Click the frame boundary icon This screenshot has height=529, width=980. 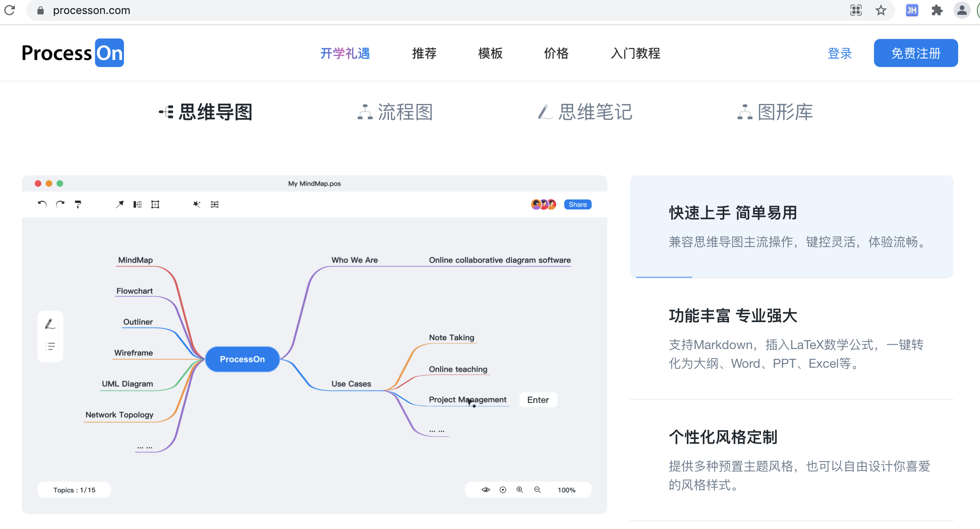coord(155,204)
